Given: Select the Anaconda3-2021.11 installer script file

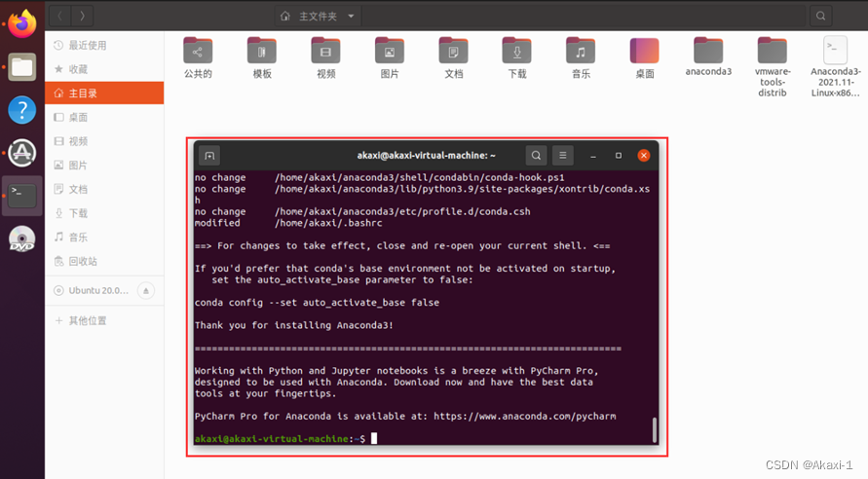Looking at the screenshot, I should [835, 67].
